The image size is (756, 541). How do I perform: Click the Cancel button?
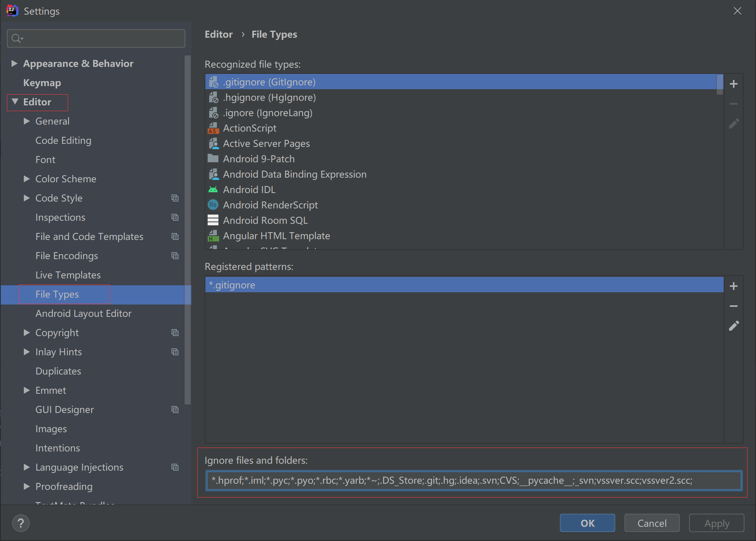click(652, 523)
